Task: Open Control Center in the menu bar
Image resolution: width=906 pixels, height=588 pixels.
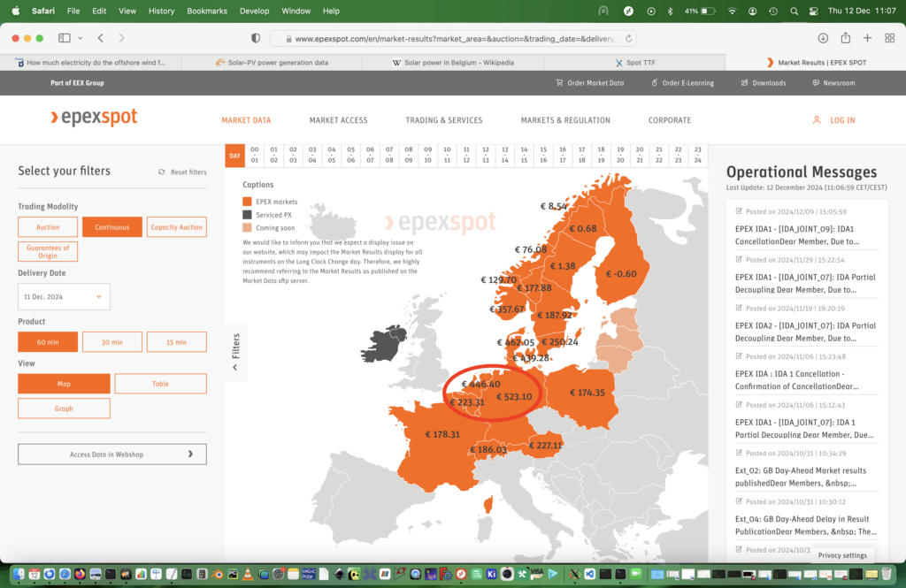Action: 814,11
